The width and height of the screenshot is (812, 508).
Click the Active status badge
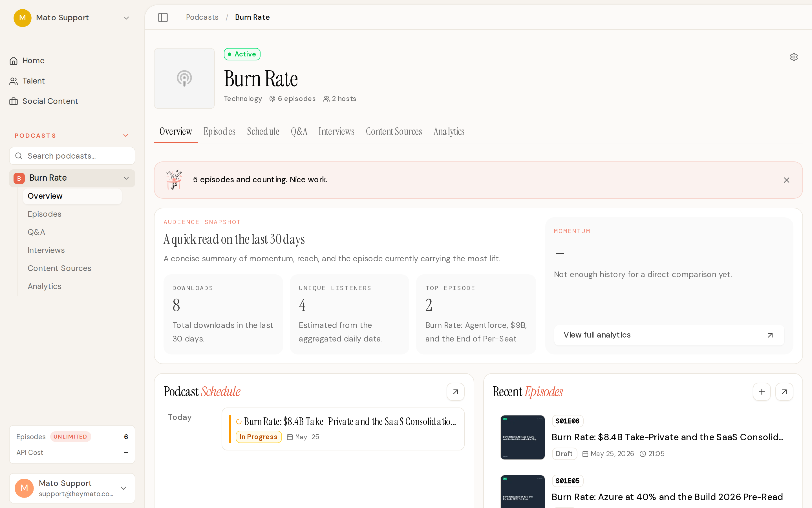tap(242, 54)
